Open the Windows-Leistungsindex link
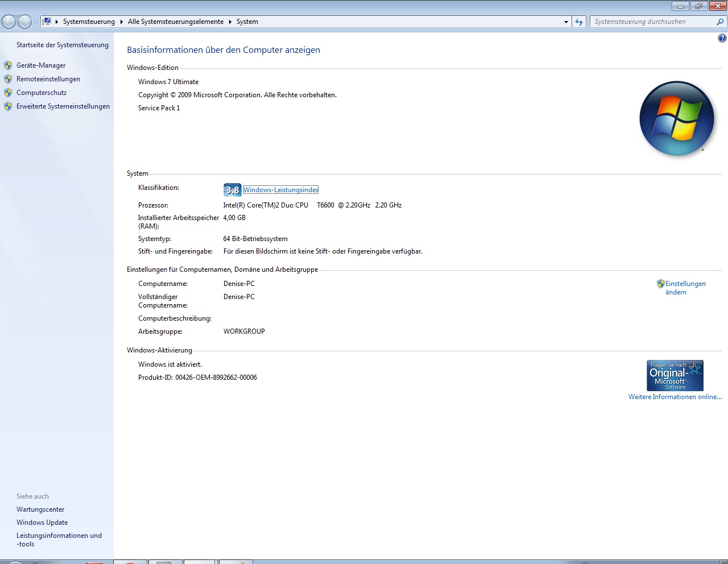This screenshot has height=564, width=728. click(x=281, y=190)
